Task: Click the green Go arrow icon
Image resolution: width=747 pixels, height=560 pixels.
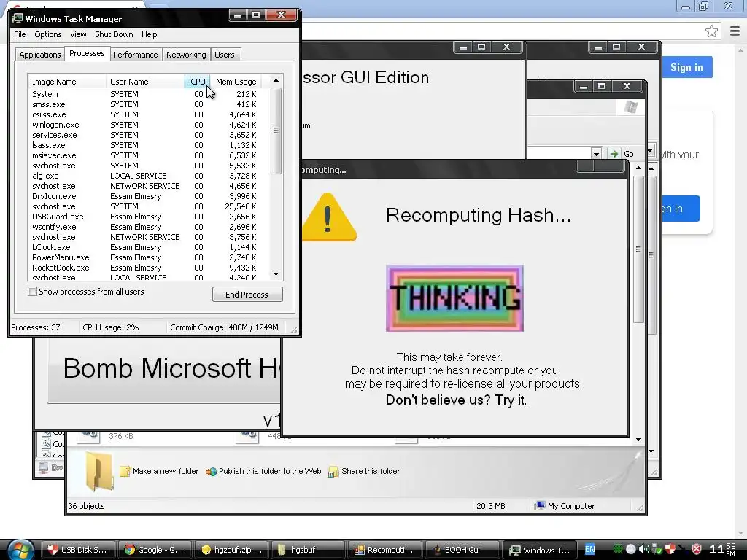Action: pyautogui.click(x=614, y=153)
